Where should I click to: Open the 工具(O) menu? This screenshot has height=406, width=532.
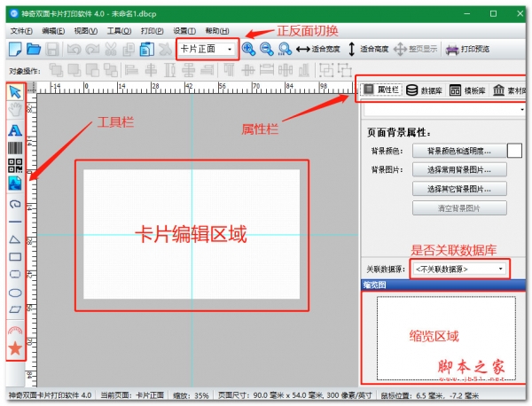point(119,30)
